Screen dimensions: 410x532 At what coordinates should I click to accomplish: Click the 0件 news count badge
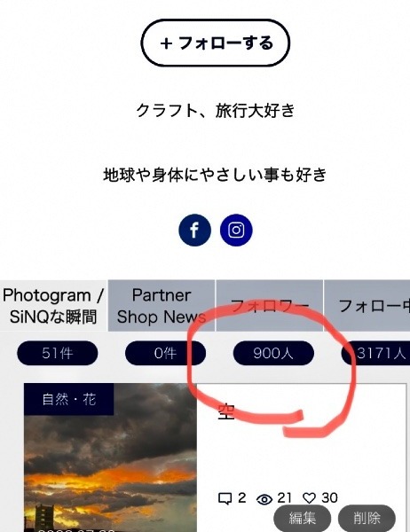click(165, 353)
